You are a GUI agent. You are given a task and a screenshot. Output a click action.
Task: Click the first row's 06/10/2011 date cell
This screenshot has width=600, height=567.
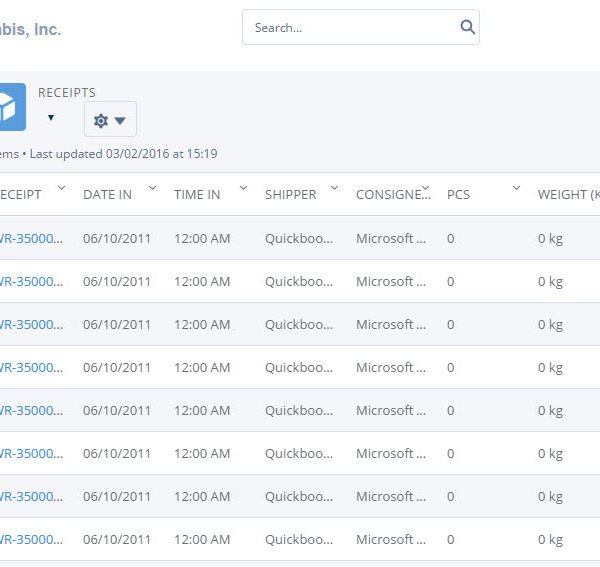coord(117,238)
